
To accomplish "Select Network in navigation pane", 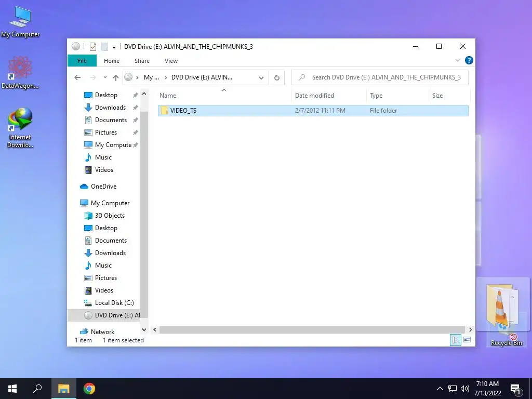I will [102, 332].
